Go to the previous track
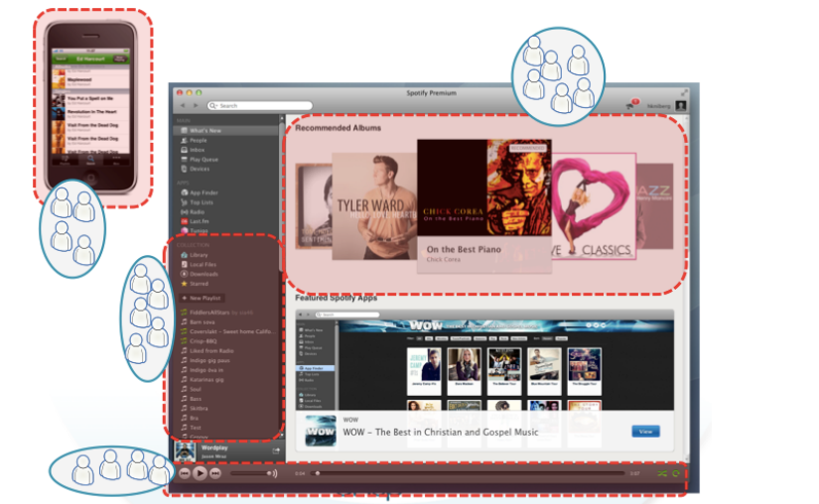Image resolution: width=819 pixels, height=504 pixels. 185,474
